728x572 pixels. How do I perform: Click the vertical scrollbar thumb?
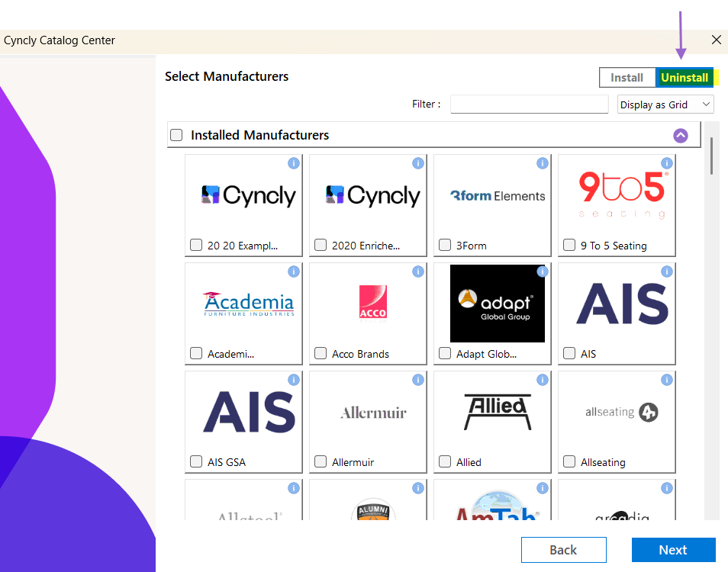click(711, 156)
